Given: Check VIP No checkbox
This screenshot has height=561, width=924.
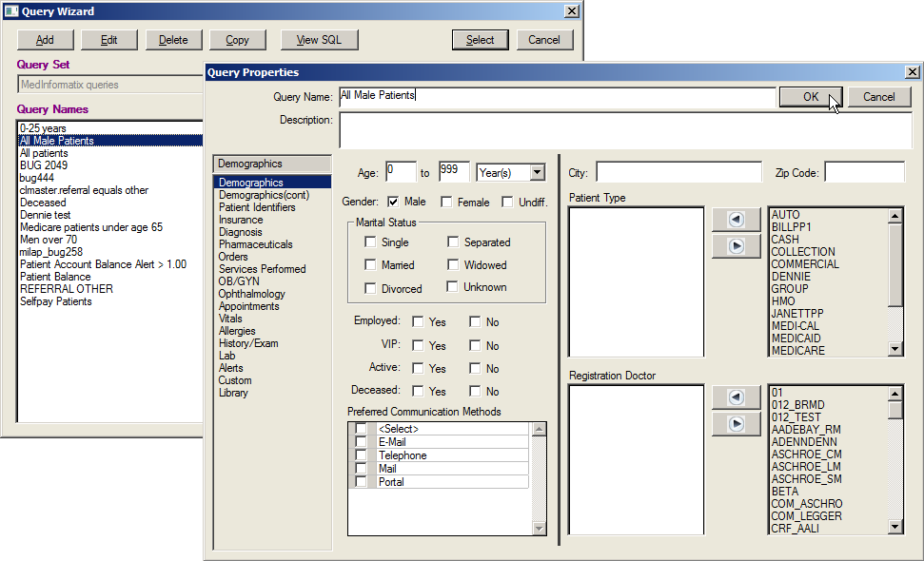Looking at the screenshot, I should pyautogui.click(x=475, y=345).
